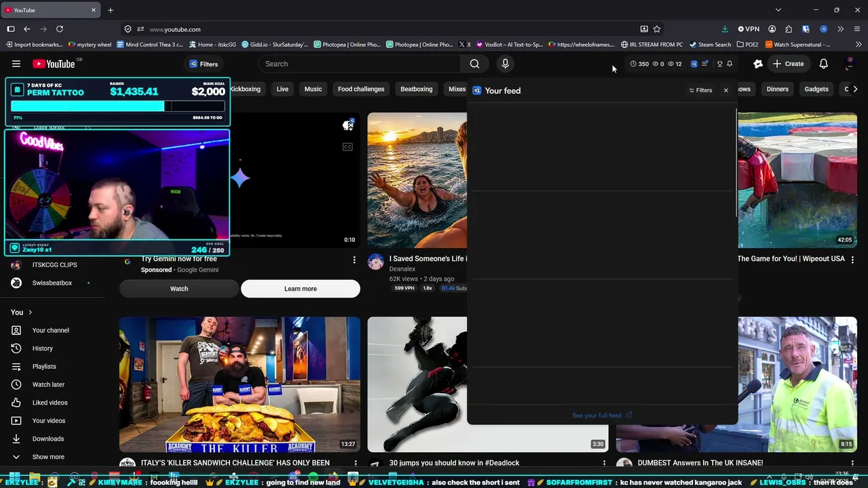
Task: Open the vidIQ list icon with blue dot
Action: [705, 64]
